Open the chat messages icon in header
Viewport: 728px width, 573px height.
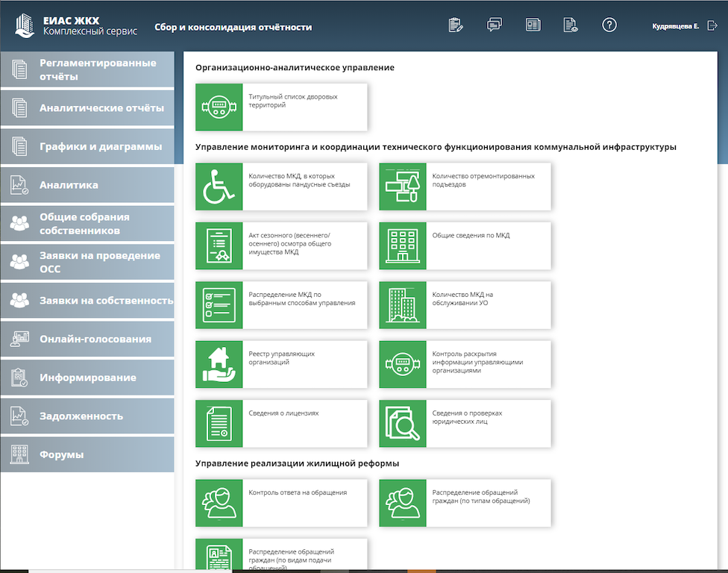494,25
